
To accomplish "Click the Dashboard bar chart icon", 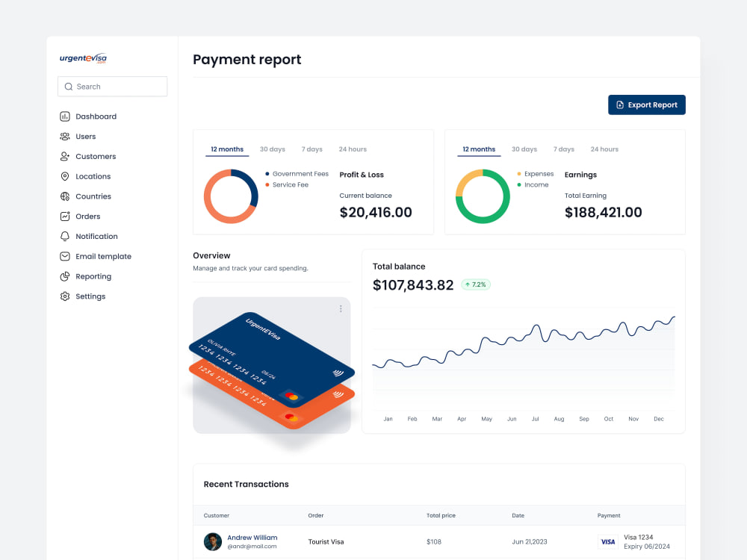I will tap(65, 116).
